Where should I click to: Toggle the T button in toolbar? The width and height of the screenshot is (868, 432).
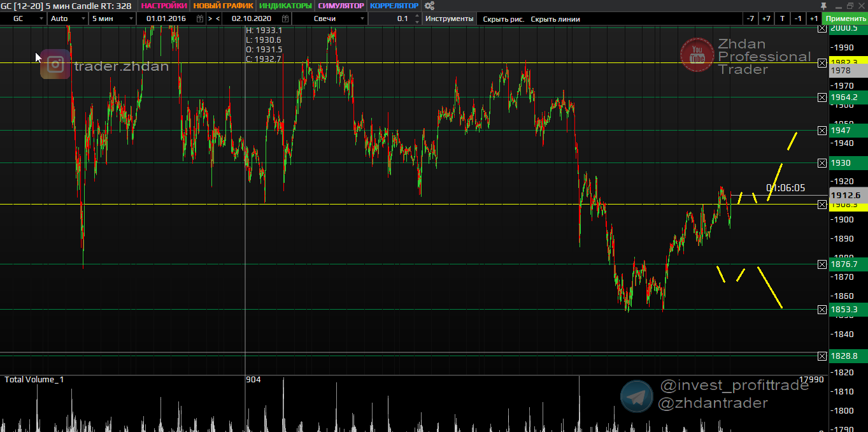click(782, 18)
